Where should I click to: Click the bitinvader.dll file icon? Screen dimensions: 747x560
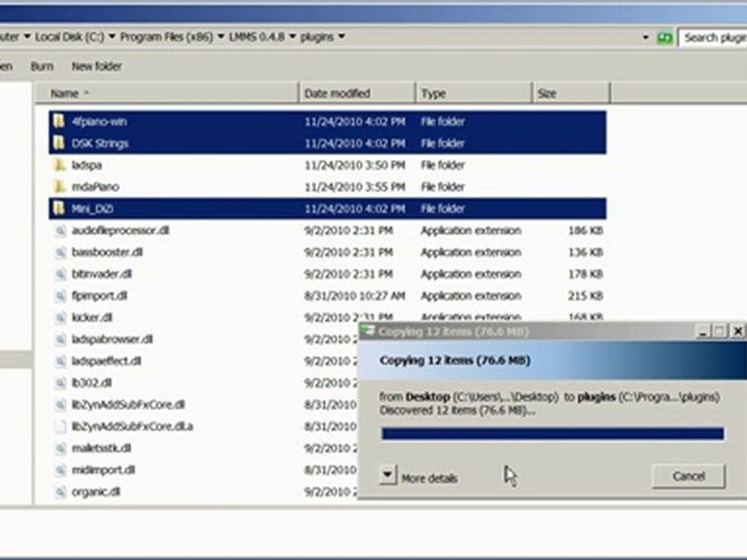click(x=60, y=275)
